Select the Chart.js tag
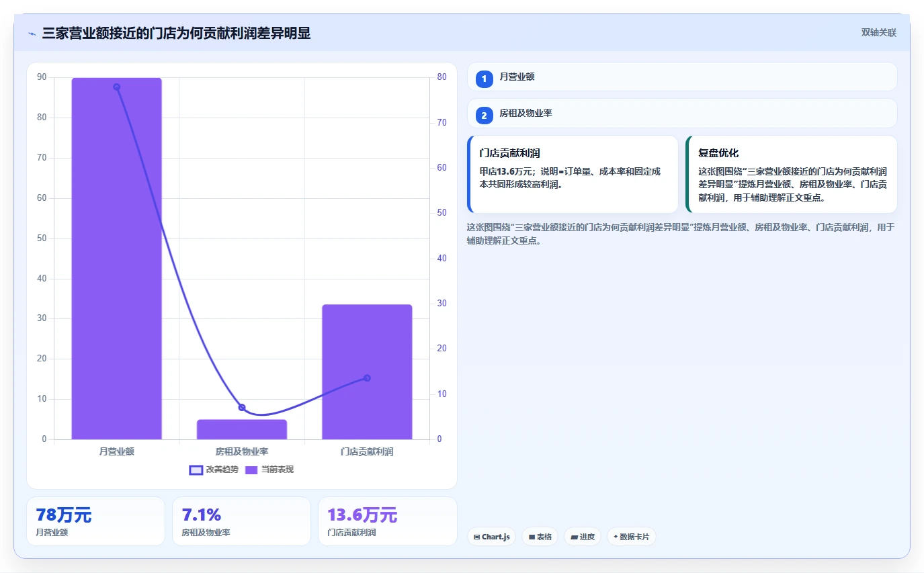924x573 pixels. click(x=491, y=537)
